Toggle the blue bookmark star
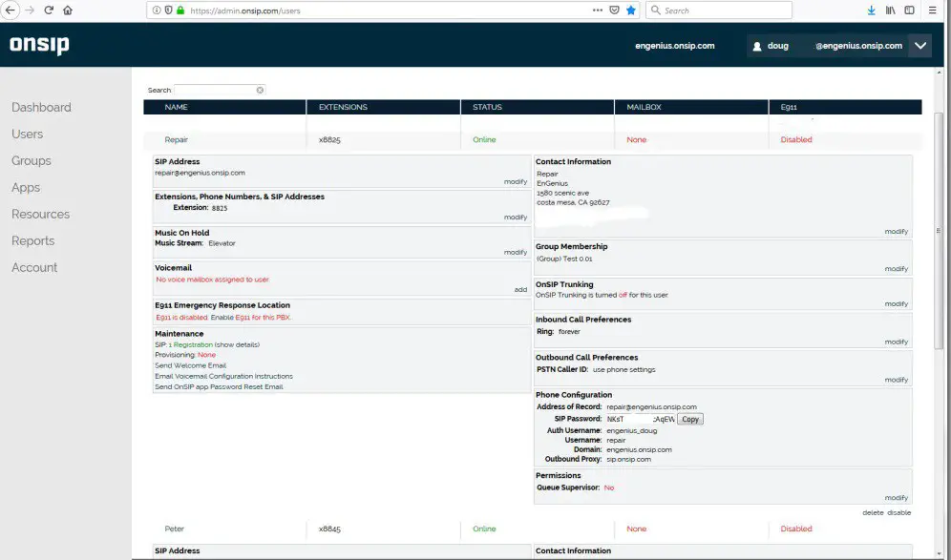Screen dimensions: 951x560 (631, 10)
